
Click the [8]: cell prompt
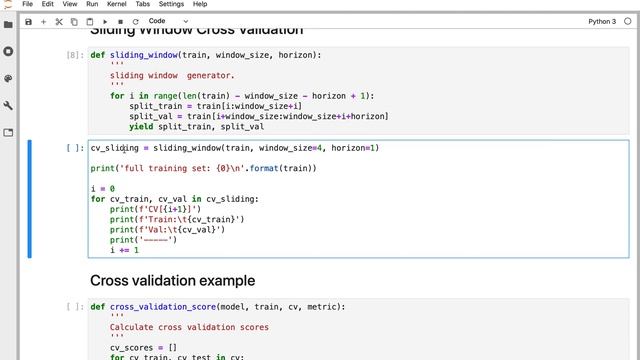click(x=75, y=55)
